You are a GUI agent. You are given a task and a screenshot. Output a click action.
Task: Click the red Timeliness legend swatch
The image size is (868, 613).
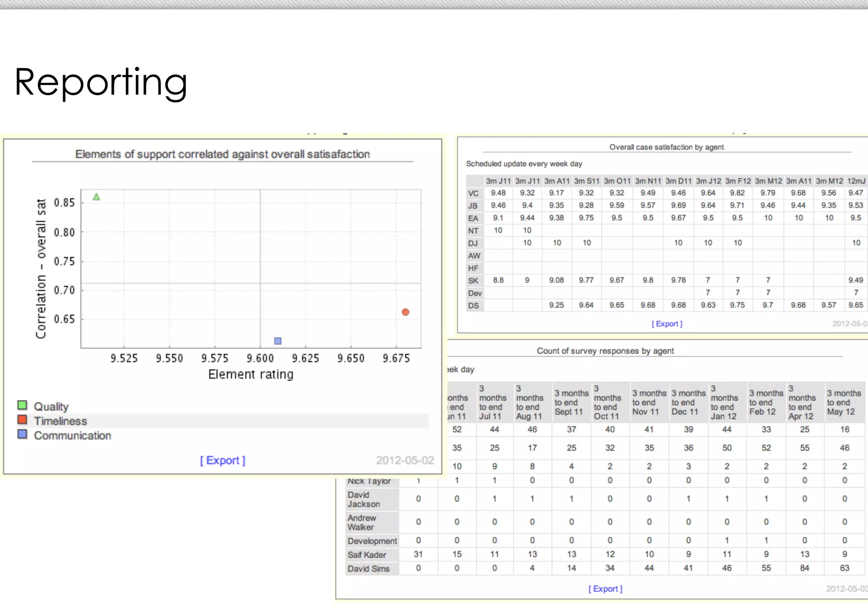[22, 420]
